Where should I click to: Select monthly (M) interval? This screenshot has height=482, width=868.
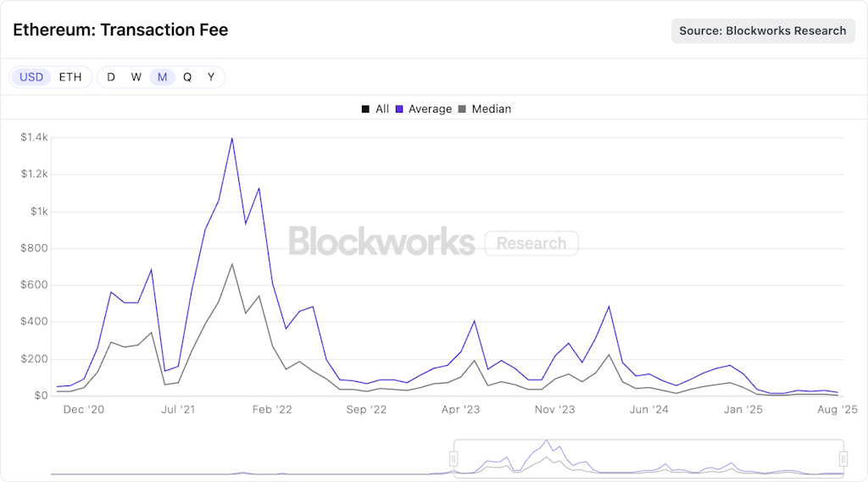pyautogui.click(x=162, y=77)
